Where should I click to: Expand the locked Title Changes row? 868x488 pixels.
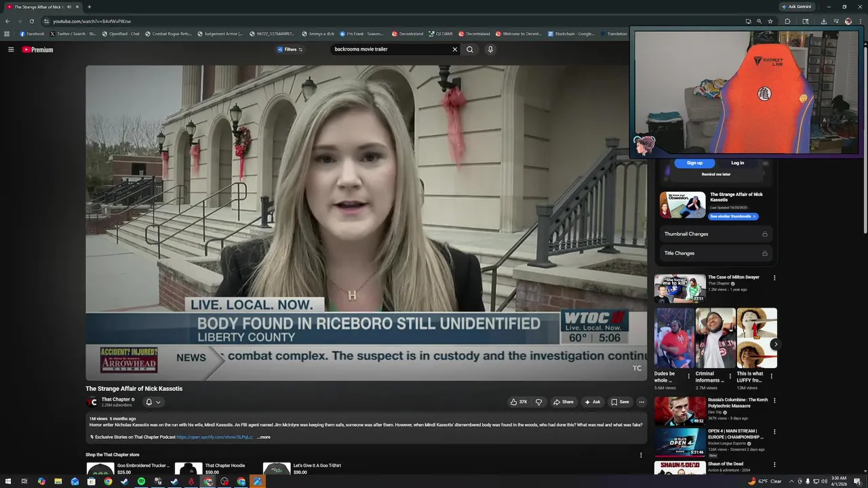coord(716,253)
